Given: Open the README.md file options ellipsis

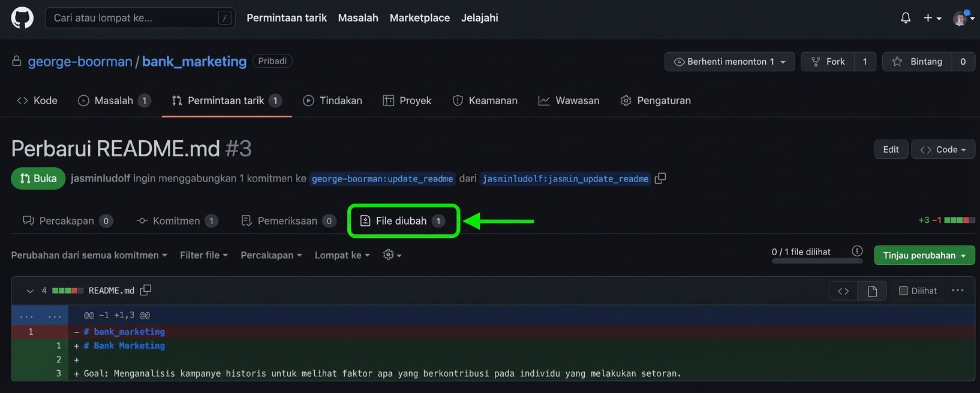Looking at the screenshot, I should coord(958,291).
